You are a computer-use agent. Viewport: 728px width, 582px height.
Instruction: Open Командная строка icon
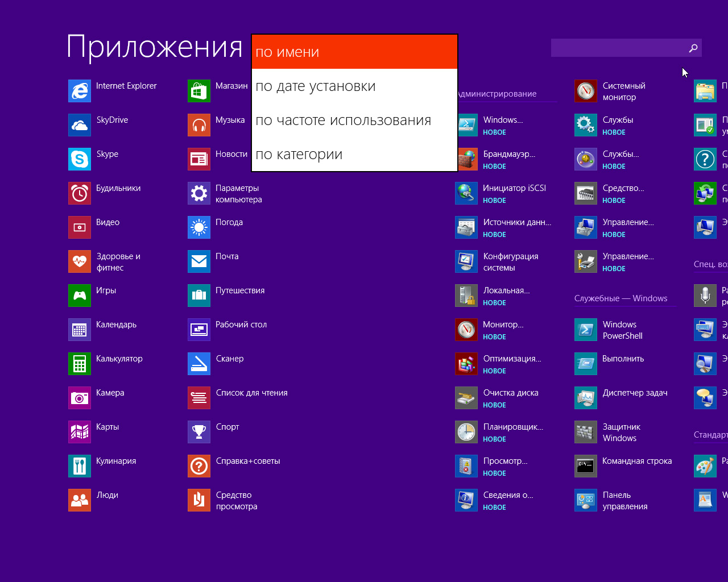coord(586,466)
